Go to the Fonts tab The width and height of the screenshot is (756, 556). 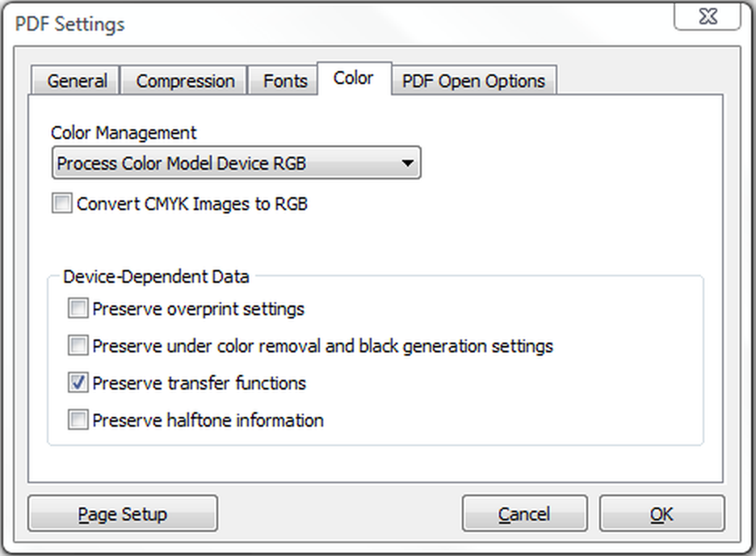click(284, 81)
